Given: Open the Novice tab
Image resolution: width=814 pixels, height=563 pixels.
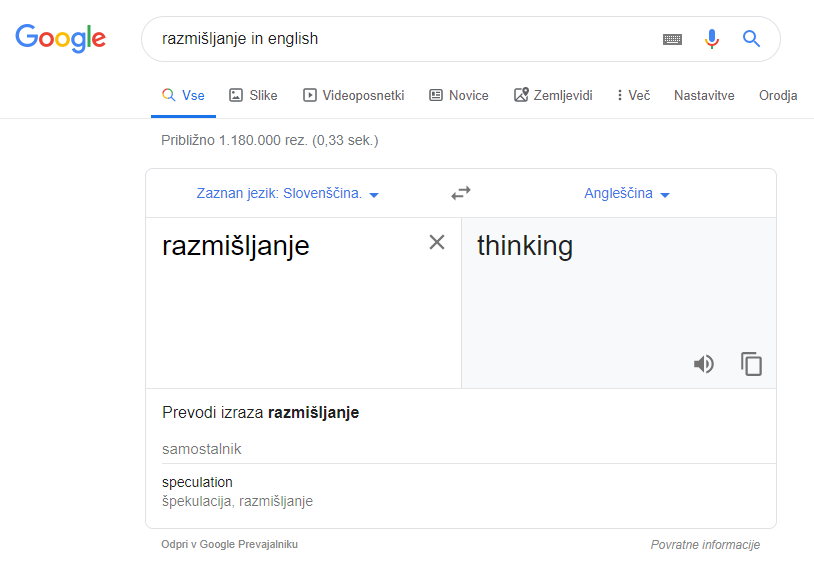Looking at the screenshot, I should pos(459,95).
